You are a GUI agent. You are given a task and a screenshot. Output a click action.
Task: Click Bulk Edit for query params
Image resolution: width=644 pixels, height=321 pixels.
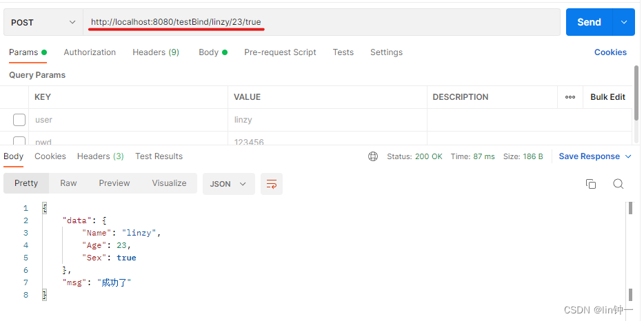607,97
